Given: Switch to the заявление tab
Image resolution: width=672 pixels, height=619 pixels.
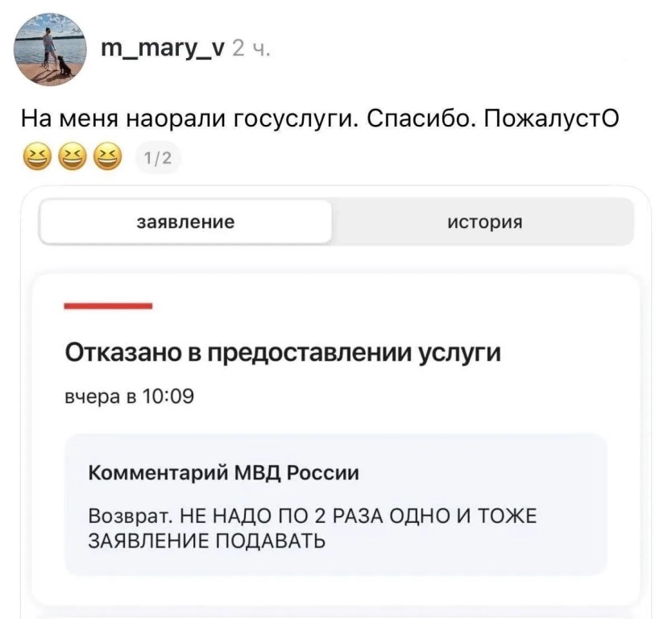Looking at the screenshot, I should point(185,222).
